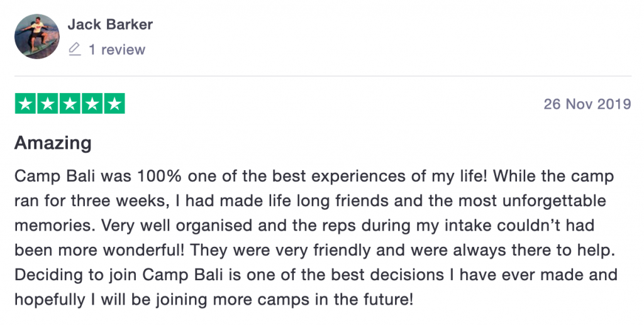
Task: Click the 26 Nov 2019 date
Action: point(587,104)
